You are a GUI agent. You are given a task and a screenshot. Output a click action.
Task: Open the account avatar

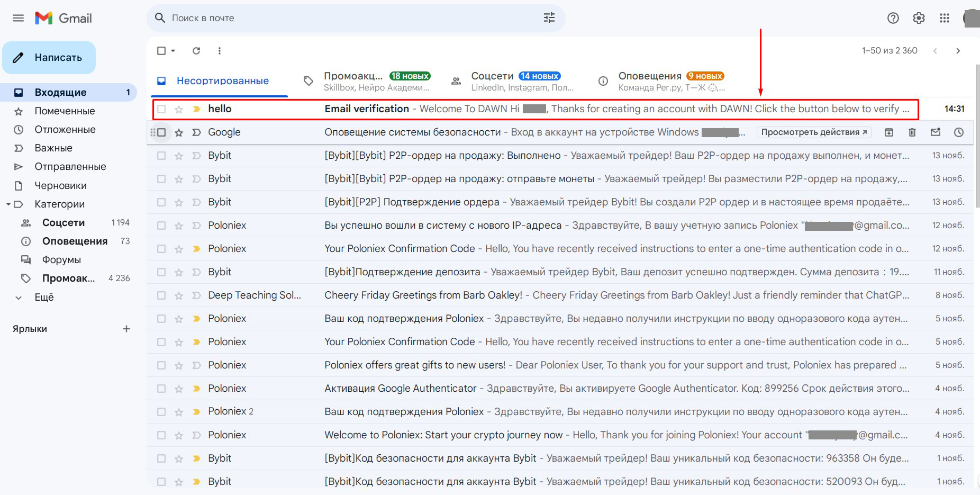(x=972, y=18)
